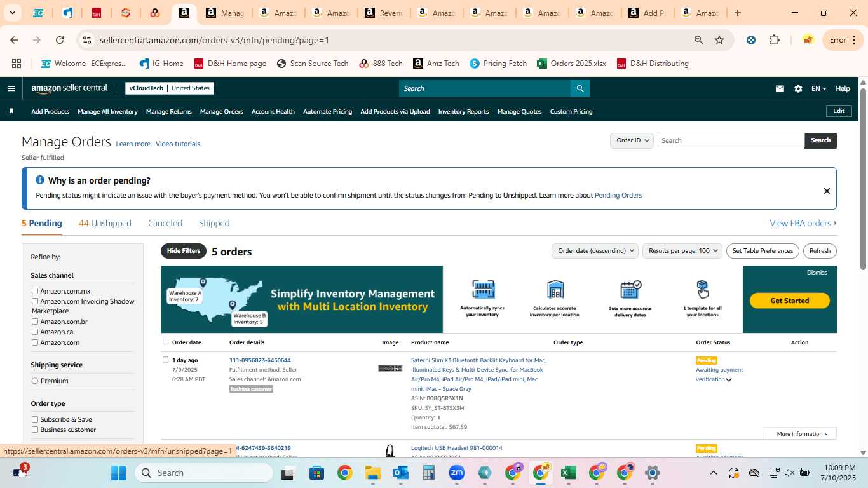Toggle the Amazon.com.br checkbox
The image size is (868, 488).
tap(35, 322)
